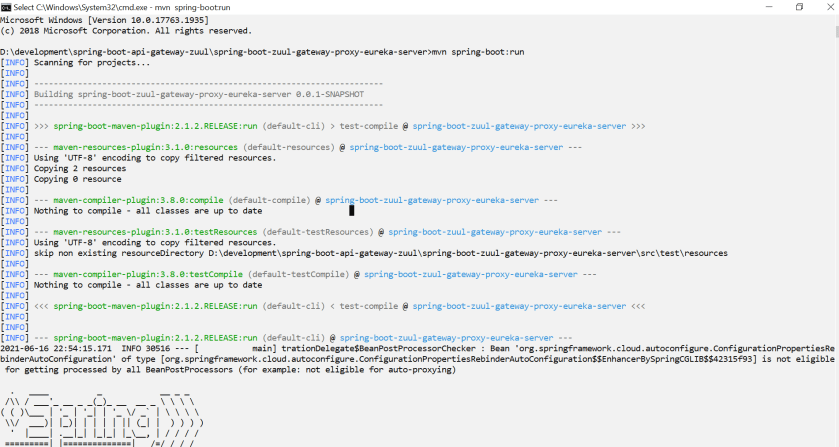The width and height of the screenshot is (839, 447).
Task: Click 'maven-resources-plugin:3.1.0:testResources' text
Action: click(155, 232)
